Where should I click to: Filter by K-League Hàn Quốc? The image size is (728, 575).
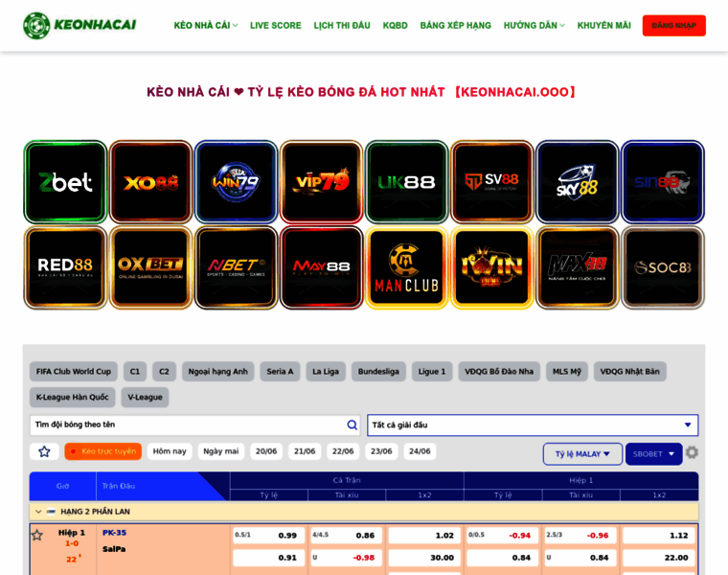(73, 397)
